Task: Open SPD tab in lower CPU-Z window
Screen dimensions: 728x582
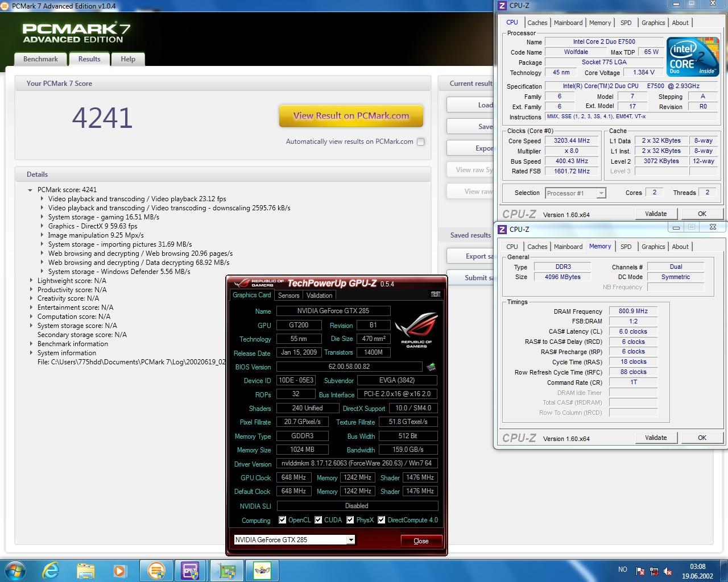Action: coord(626,247)
